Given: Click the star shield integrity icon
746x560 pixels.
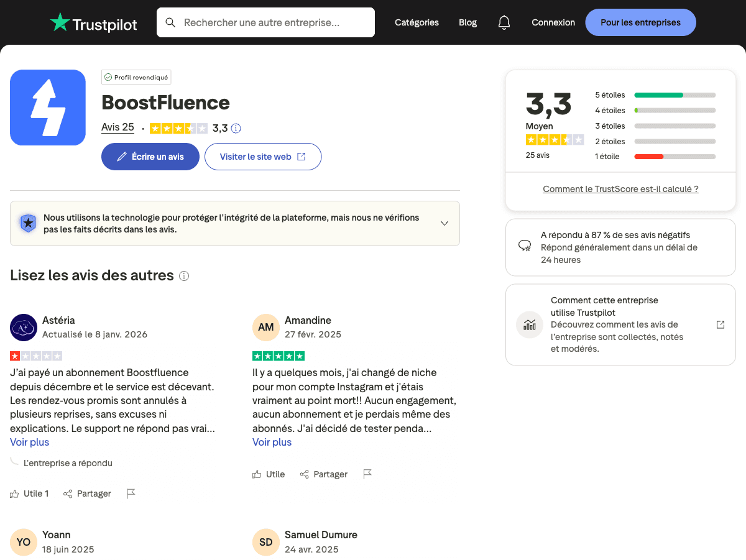Looking at the screenshot, I should coord(28,223).
